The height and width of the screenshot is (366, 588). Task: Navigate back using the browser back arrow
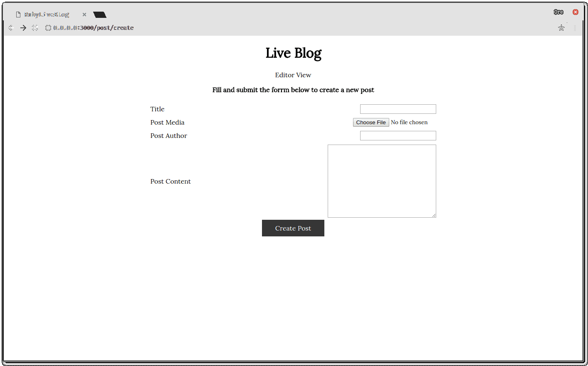point(11,28)
